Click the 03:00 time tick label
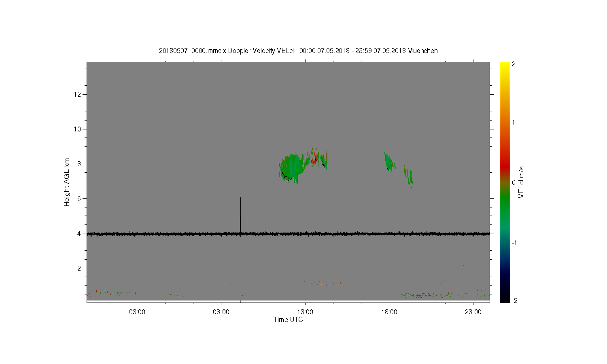Screen dimensions: 607x364 click(x=137, y=312)
